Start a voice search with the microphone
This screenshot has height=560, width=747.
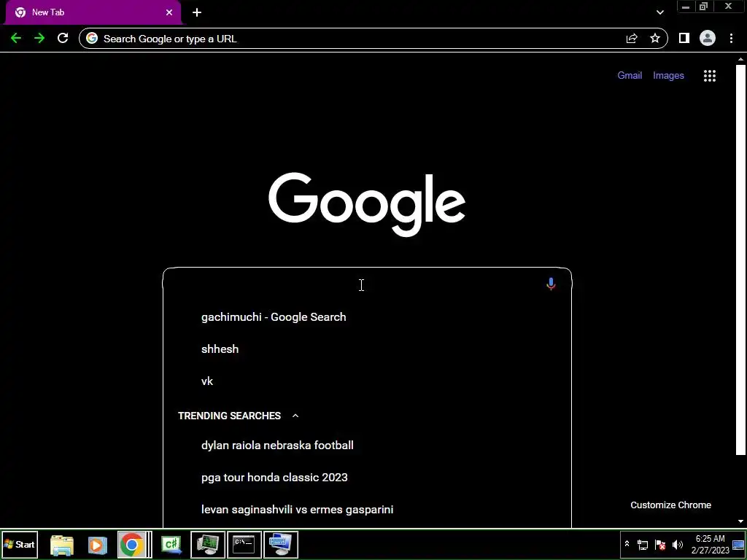click(551, 284)
